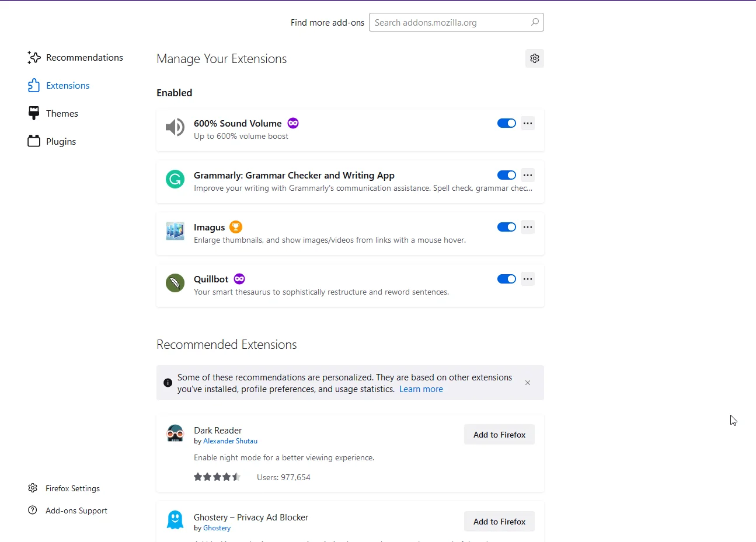This screenshot has height=542, width=756.
Task: Click the Ghostery ghost icon
Action: pos(175,520)
